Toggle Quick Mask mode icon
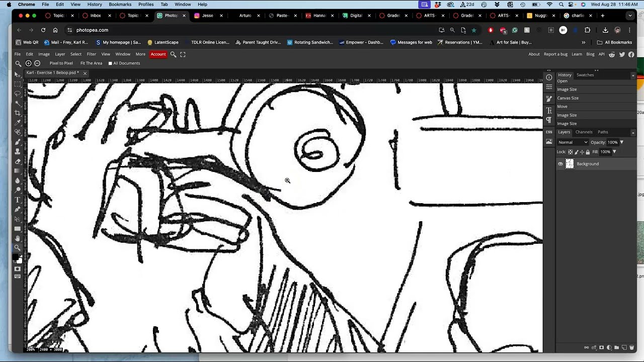This screenshot has height=362, width=644. click(18, 269)
